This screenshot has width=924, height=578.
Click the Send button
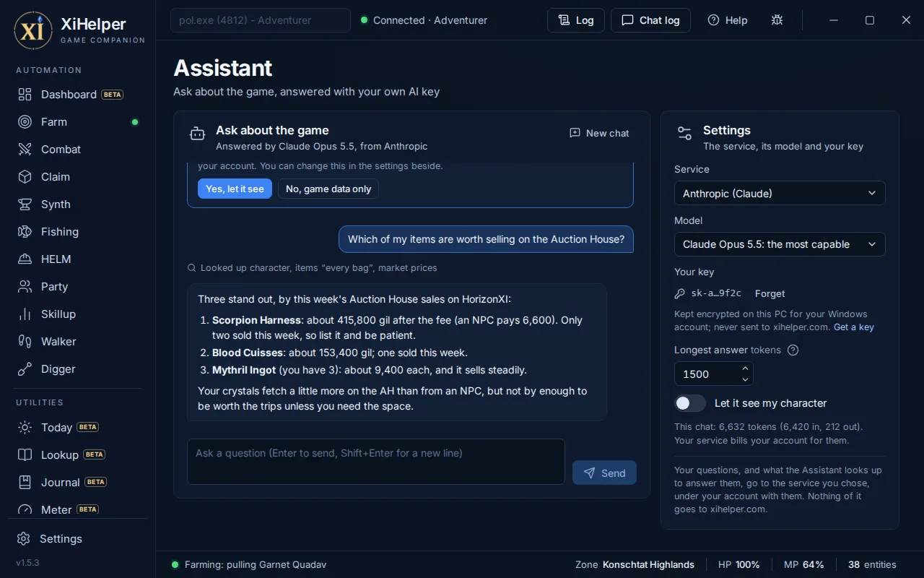click(x=604, y=473)
